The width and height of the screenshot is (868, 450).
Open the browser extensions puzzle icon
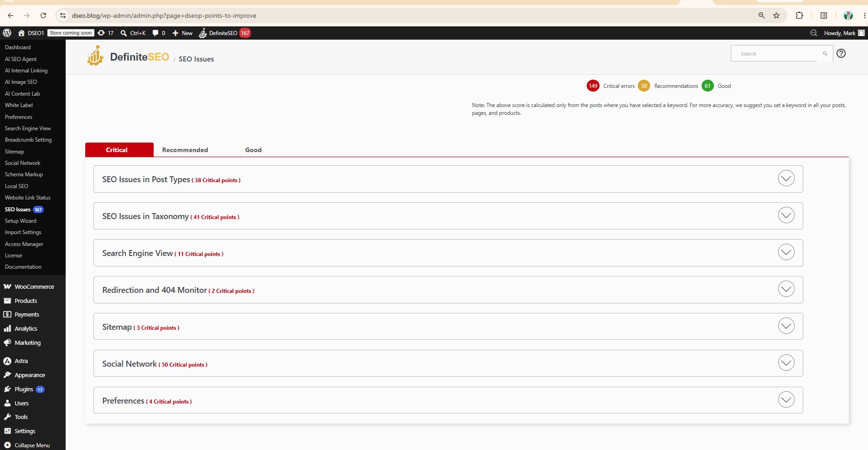click(x=799, y=15)
